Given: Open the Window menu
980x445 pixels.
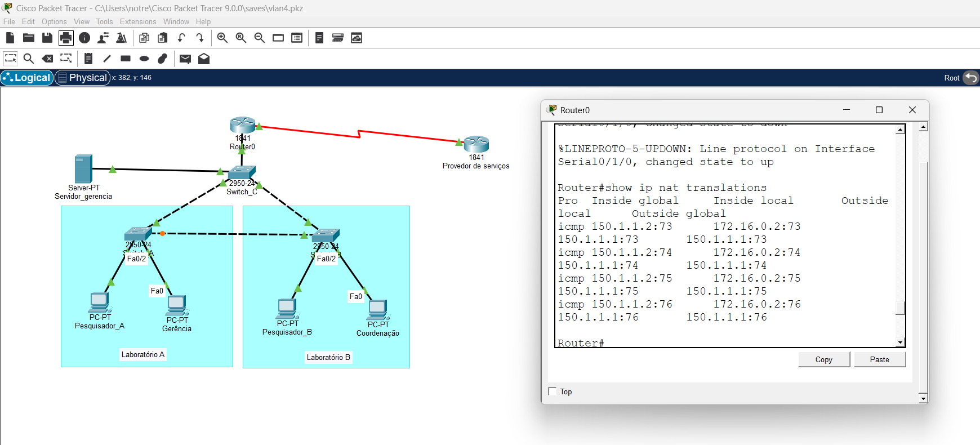Looking at the screenshot, I should click(x=176, y=21).
